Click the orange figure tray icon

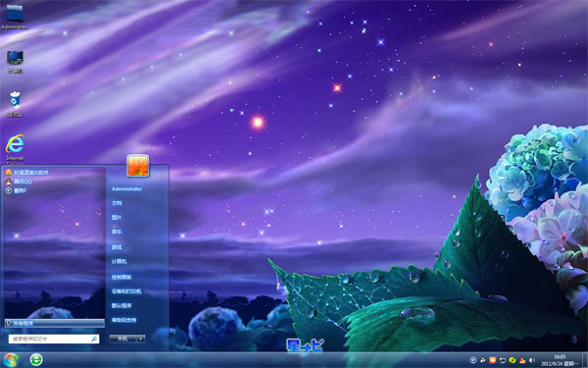522,360
